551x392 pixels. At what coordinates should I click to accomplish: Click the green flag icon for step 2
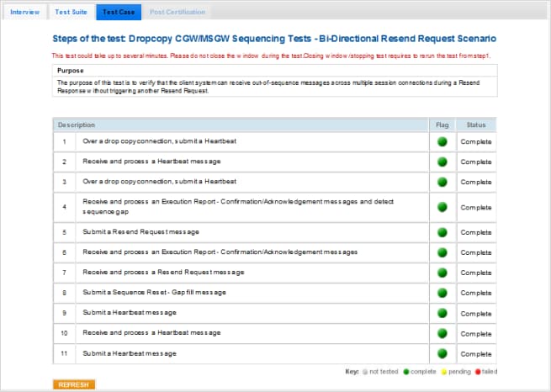442,162
